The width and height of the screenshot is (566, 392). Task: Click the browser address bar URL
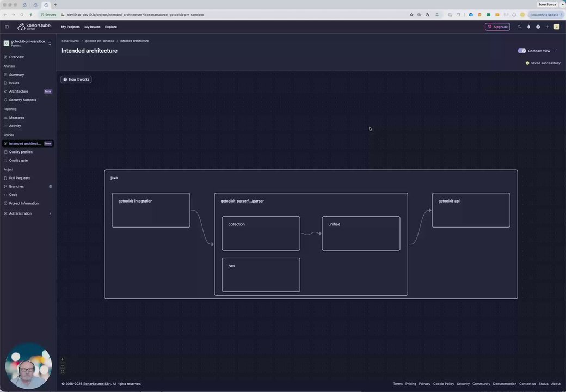(x=136, y=15)
